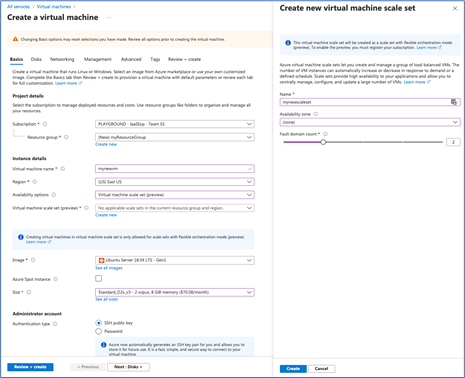The width and height of the screenshot is (465, 378).
Task: Switch to the Tags tab
Action: pyautogui.click(x=155, y=59)
